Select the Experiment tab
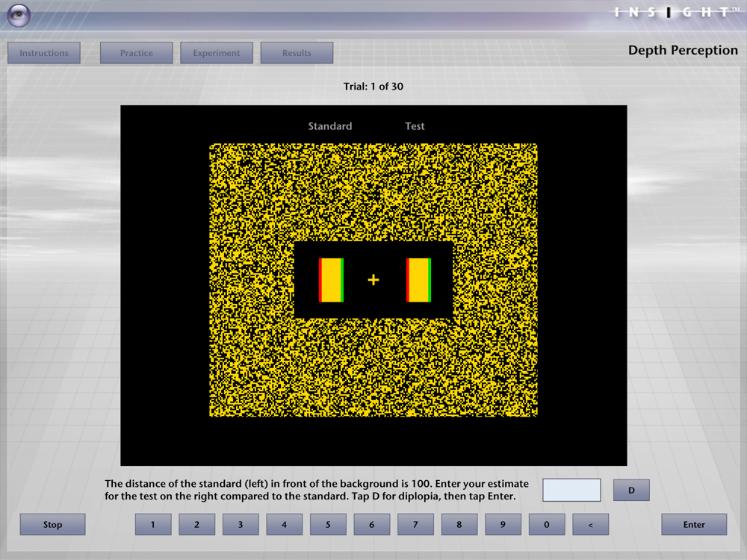Screen dimensions: 747x560 (x=217, y=53)
